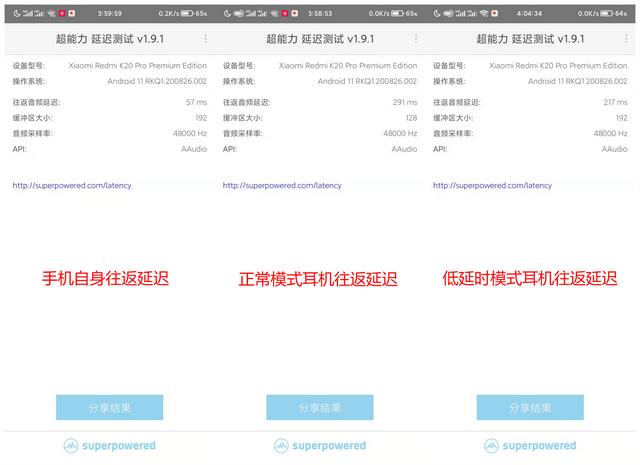Open overflow menu in left screenshot title bar
Screen dimensions: 640x465
tap(206, 39)
